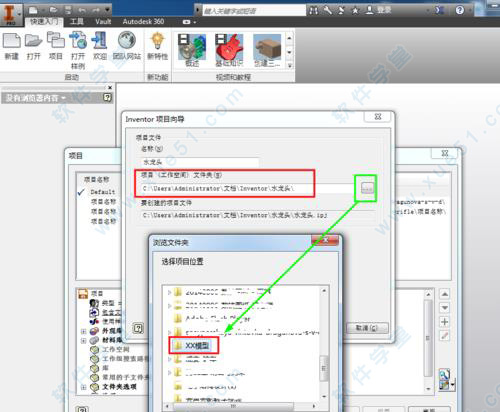Launch the Team Web (团队网站) globe icon
Viewport: 500px width, 412px height.
point(127,40)
